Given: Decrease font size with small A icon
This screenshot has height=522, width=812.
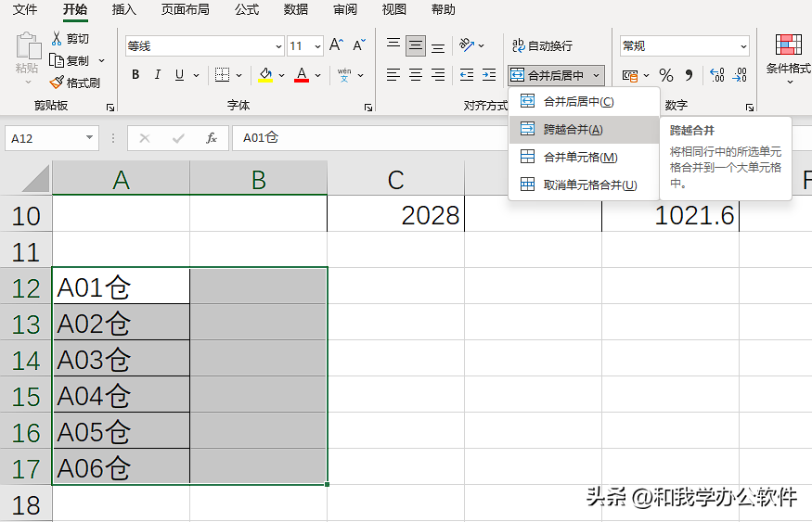Looking at the screenshot, I should coord(359,45).
